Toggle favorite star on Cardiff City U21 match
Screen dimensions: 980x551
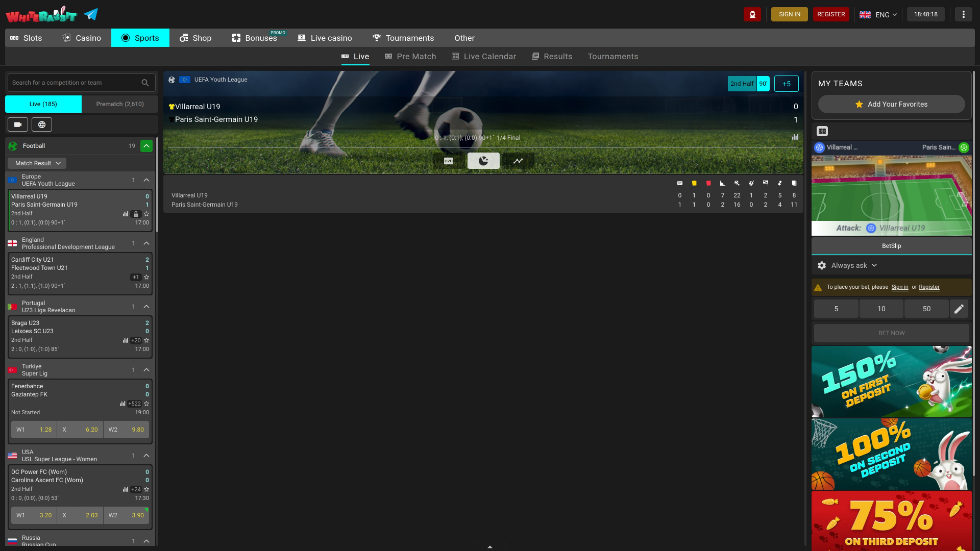tap(146, 277)
